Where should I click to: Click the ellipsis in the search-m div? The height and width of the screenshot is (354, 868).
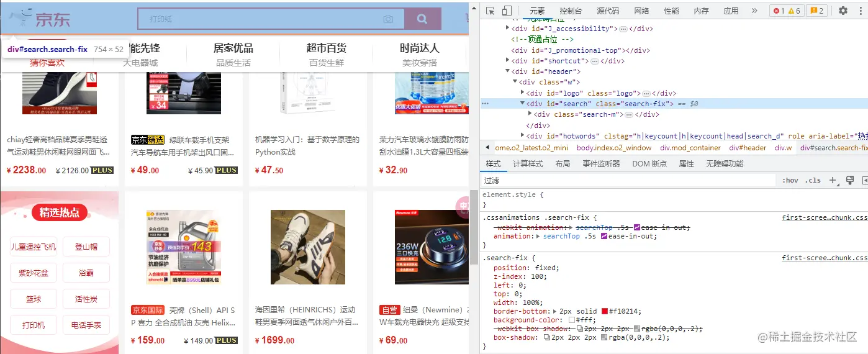click(x=628, y=114)
